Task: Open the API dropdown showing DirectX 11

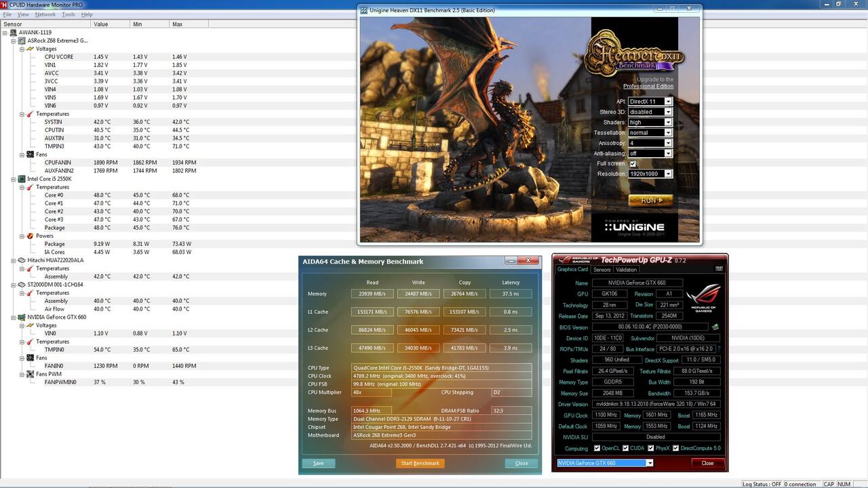Action: point(650,102)
